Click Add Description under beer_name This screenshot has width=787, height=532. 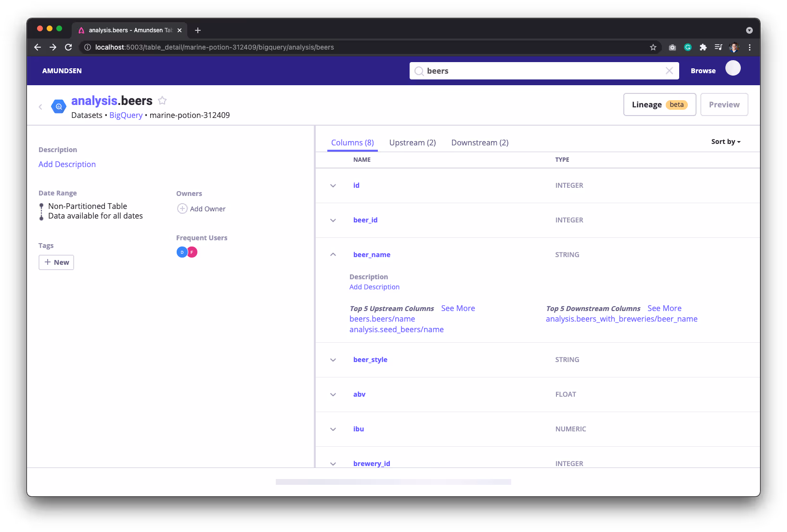click(x=374, y=287)
